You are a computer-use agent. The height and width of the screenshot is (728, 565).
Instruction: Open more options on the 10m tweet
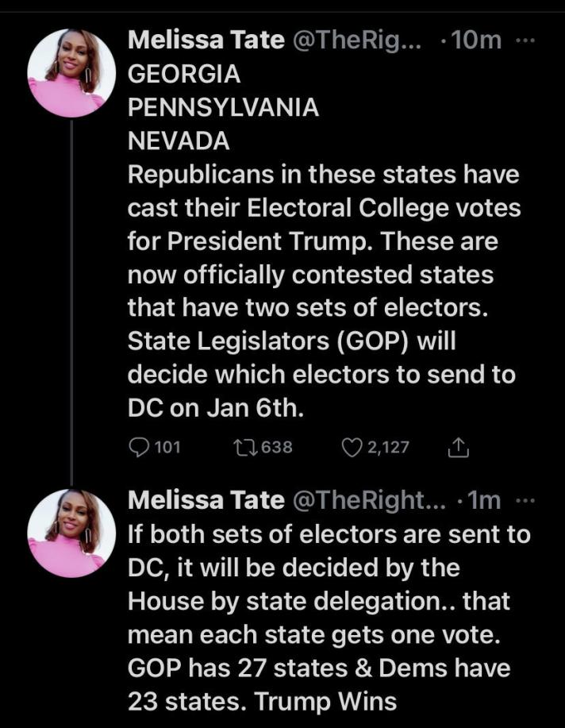(526, 40)
